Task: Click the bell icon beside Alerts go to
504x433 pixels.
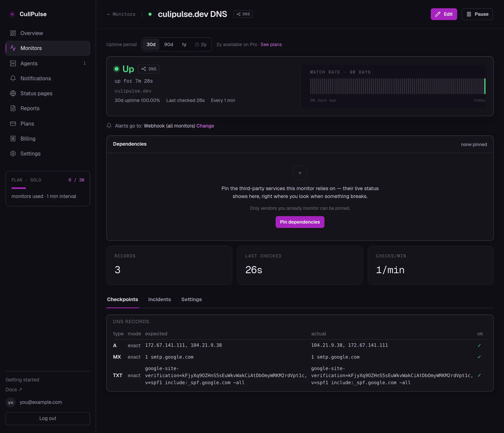Action: point(109,126)
